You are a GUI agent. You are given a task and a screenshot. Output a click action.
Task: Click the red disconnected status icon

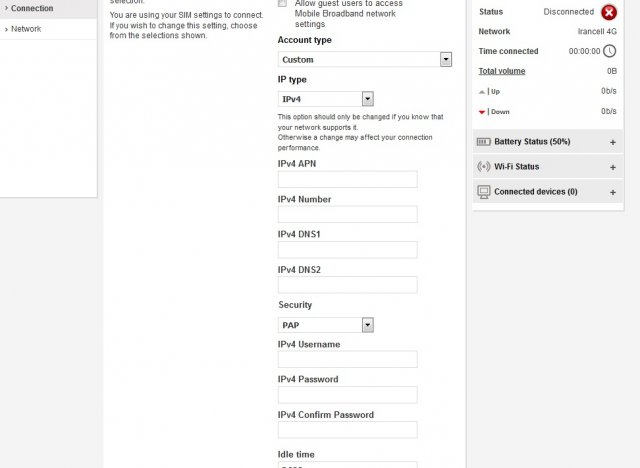pos(609,12)
